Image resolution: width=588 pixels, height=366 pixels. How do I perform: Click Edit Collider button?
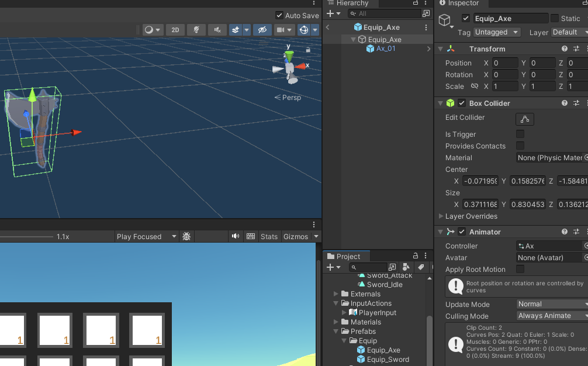click(x=525, y=119)
